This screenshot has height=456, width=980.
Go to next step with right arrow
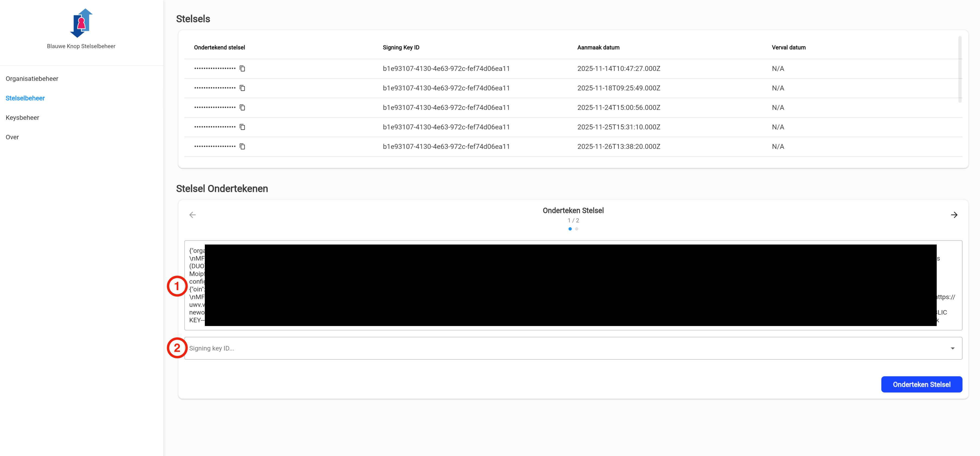(954, 215)
